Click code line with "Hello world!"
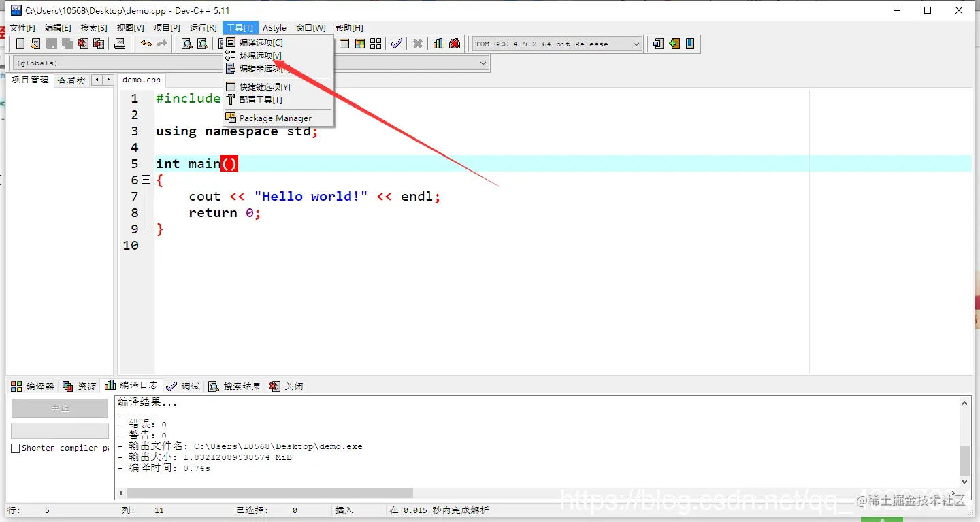 coord(315,196)
